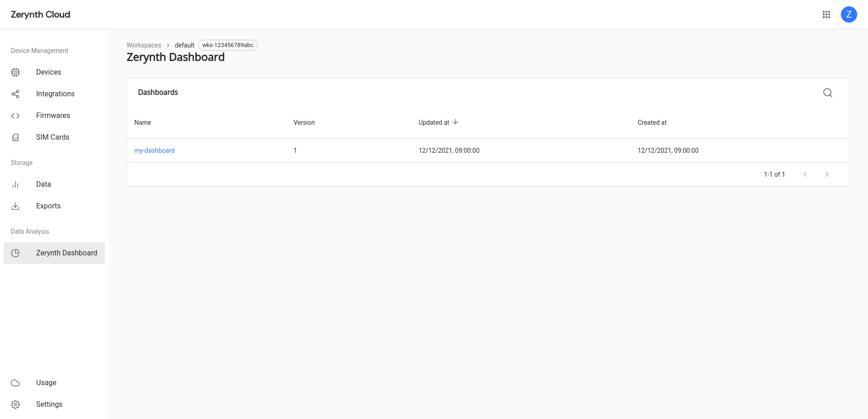Click the Storage section label
Image resolution: width=868 pixels, height=419 pixels.
click(22, 163)
